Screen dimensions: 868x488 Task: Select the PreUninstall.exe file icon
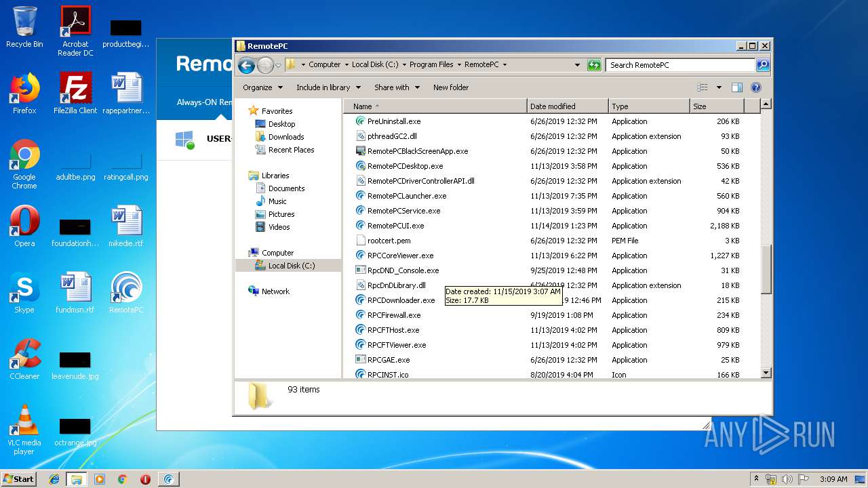click(361, 121)
